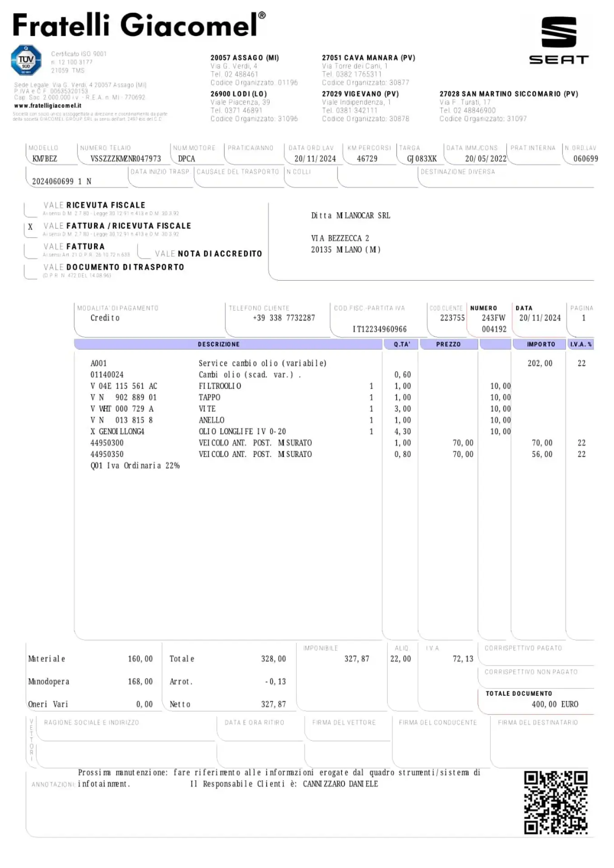Click company name Ditta MILANOCAR SRL

click(x=351, y=216)
